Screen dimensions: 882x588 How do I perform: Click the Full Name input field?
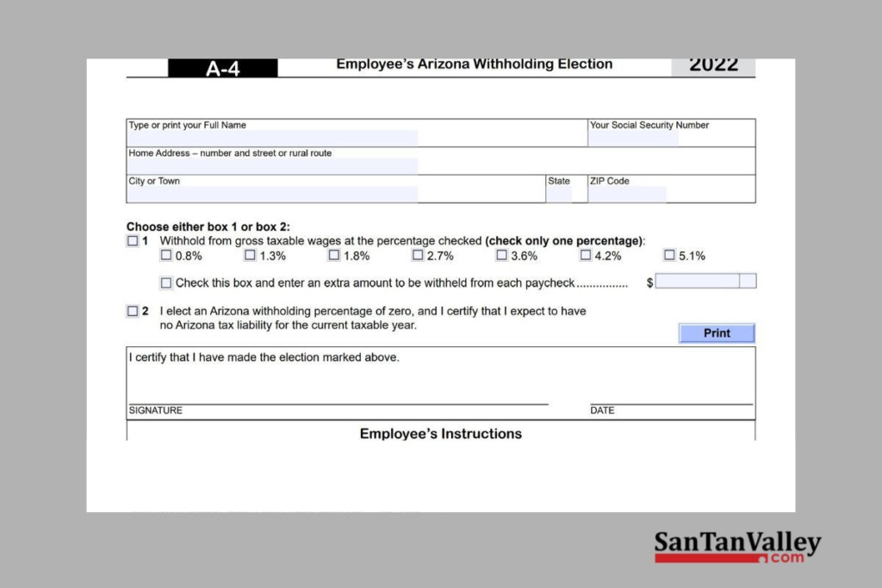pyautogui.click(x=272, y=139)
